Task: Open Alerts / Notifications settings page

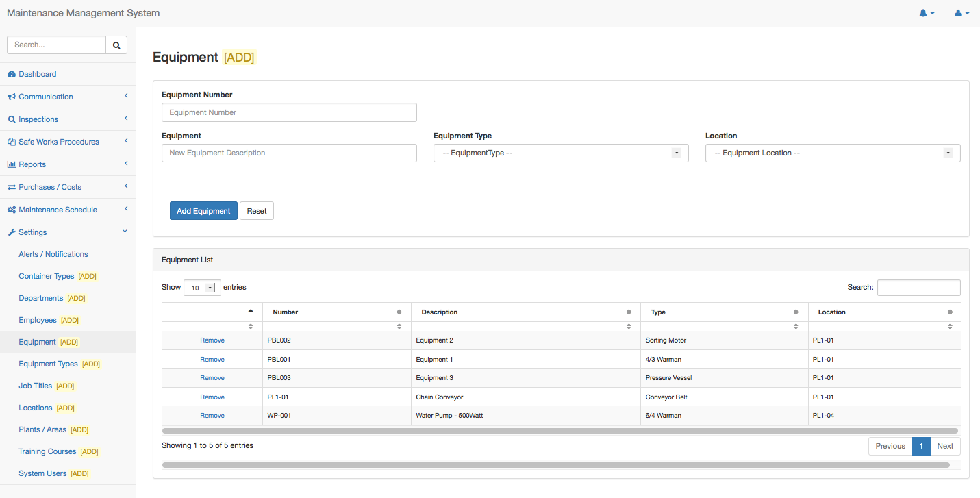Action: [53, 254]
